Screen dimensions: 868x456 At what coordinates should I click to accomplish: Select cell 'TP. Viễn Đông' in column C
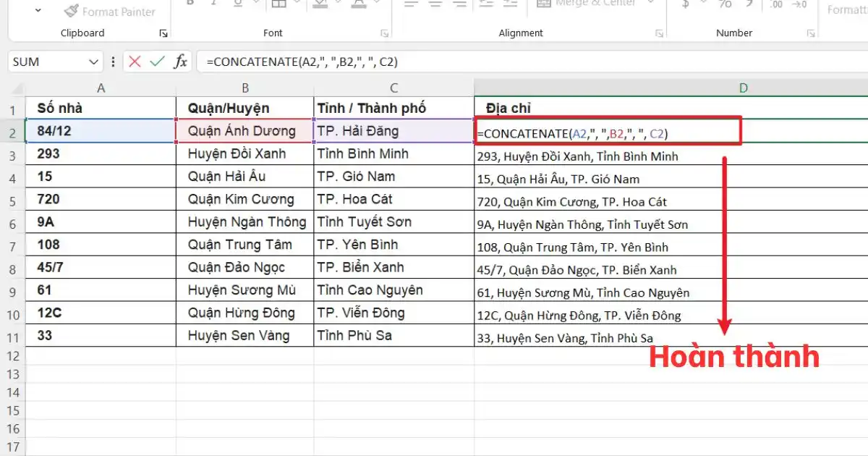(x=394, y=313)
